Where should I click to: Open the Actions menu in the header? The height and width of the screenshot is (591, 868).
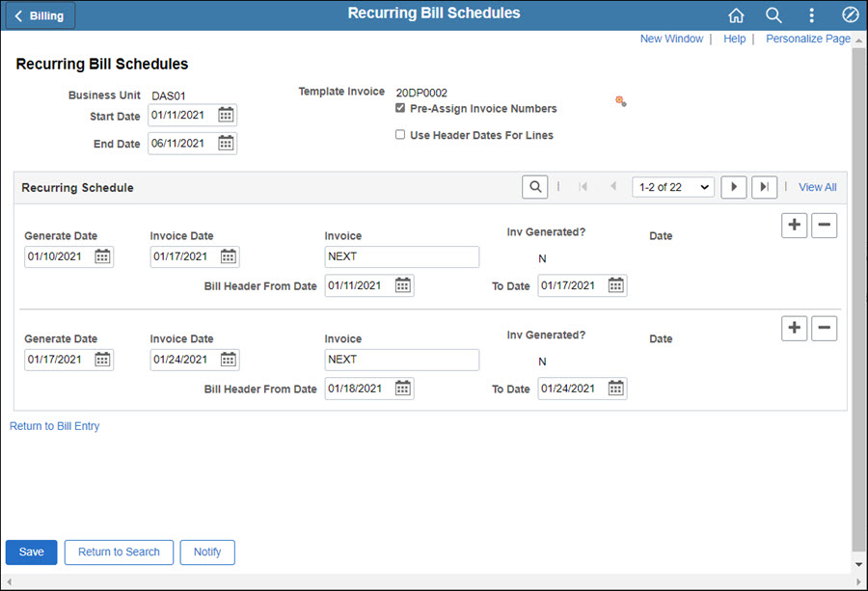tap(811, 15)
